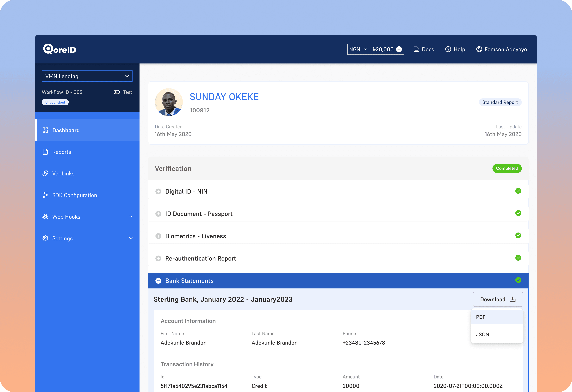Select PDF from download menu

[496, 317]
